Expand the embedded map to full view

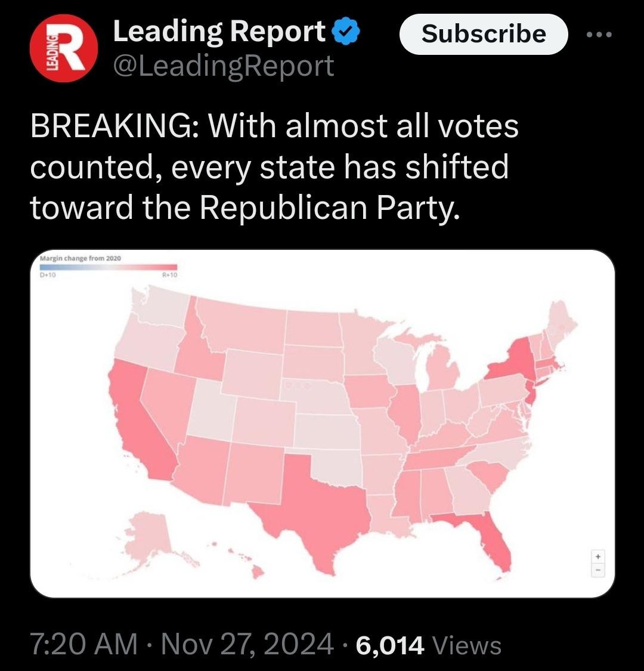tap(322, 423)
